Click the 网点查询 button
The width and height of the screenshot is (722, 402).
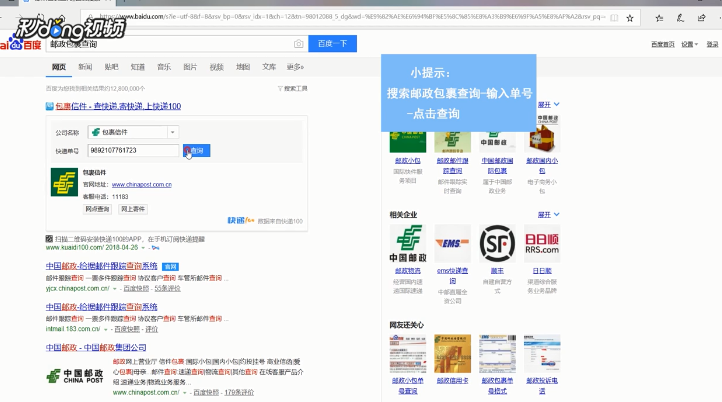pyautogui.click(x=97, y=209)
